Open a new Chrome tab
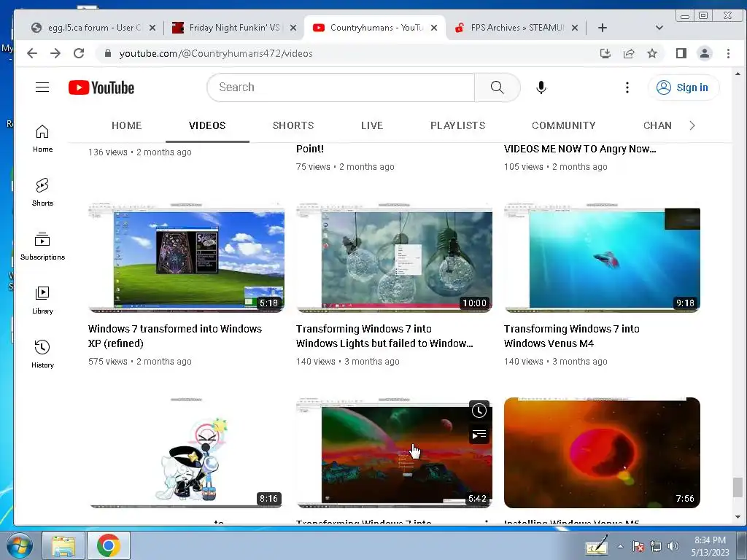 [602, 28]
